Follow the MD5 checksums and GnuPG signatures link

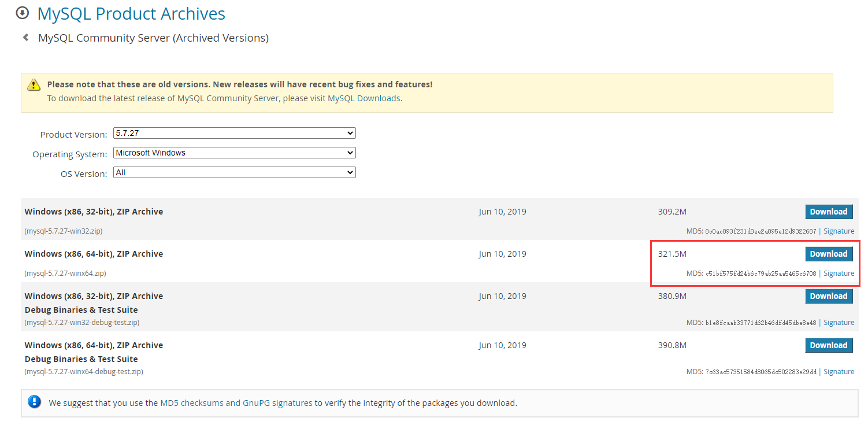pos(236,403)
